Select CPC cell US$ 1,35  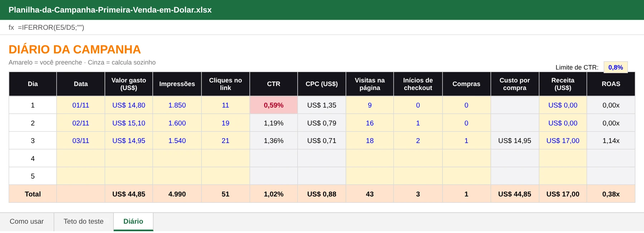point(322,105)
